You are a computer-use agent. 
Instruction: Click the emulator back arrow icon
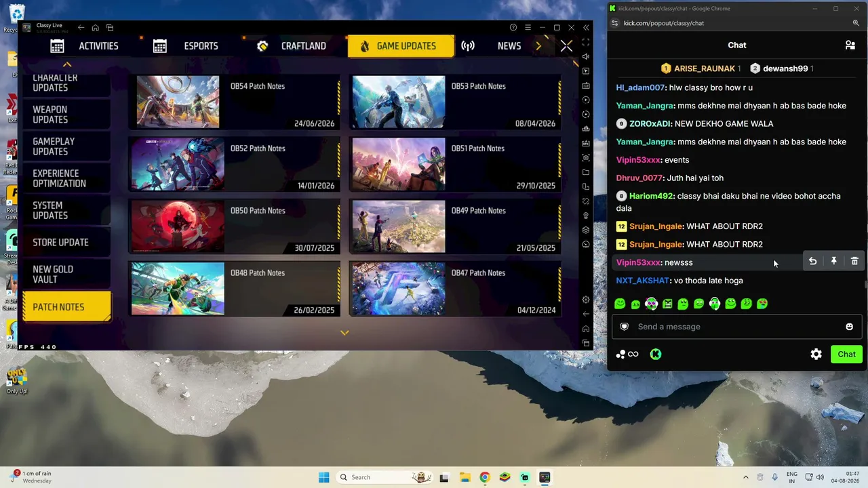[x=81, y=28]
